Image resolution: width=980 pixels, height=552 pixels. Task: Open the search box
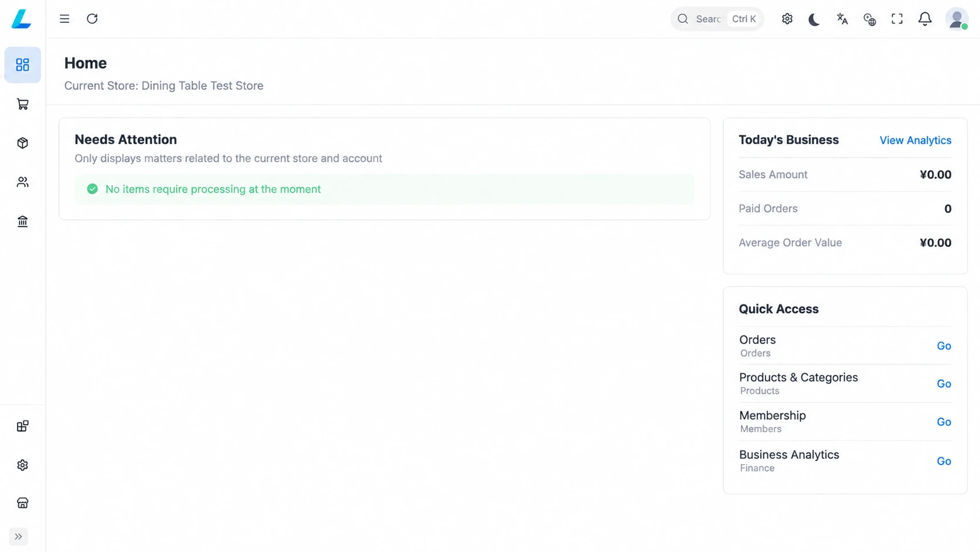pos(717,19)
